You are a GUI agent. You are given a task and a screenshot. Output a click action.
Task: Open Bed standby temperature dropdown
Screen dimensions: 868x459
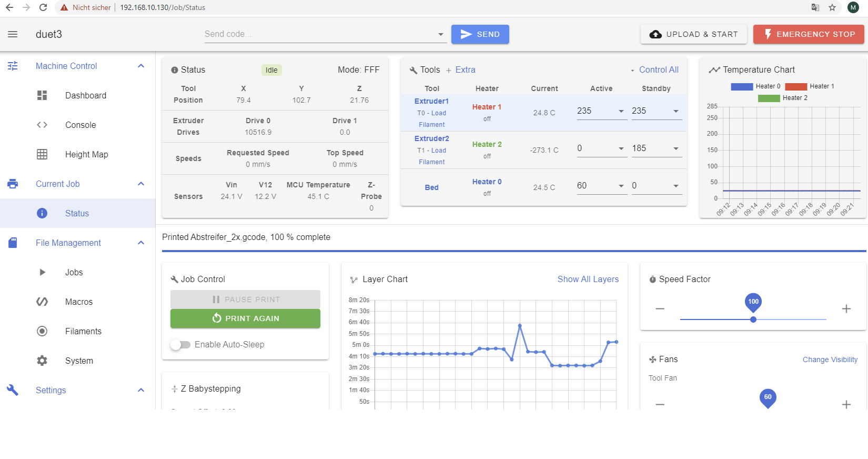point(676,186)
